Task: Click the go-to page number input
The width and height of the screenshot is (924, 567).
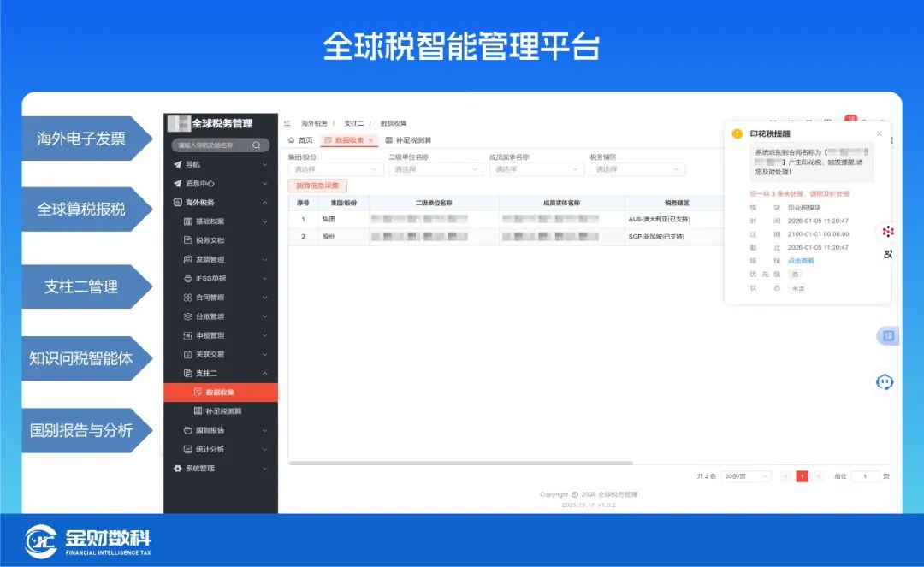Action: click(x=865, y=475)
